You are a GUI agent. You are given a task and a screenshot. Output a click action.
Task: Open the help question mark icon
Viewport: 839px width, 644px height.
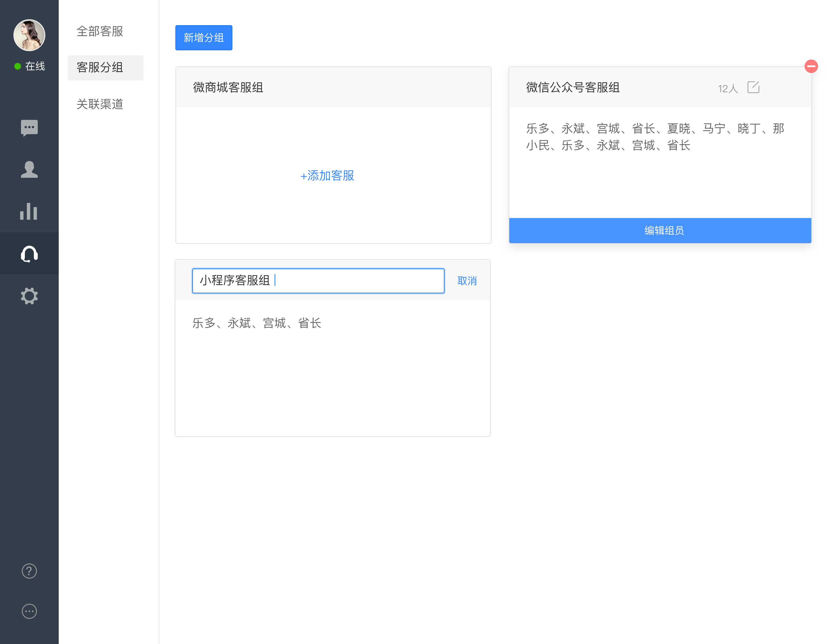29,571
